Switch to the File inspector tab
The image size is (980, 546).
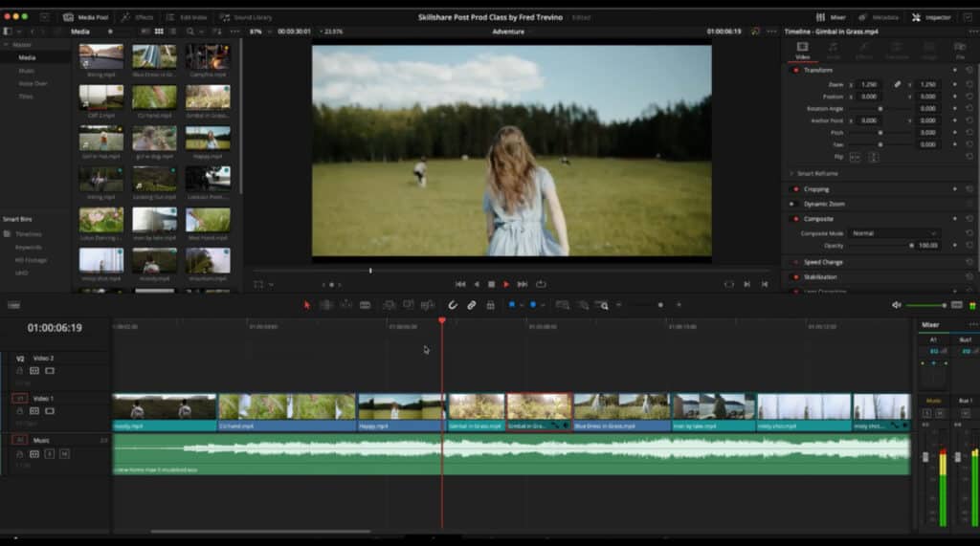[x=960, y=51]
